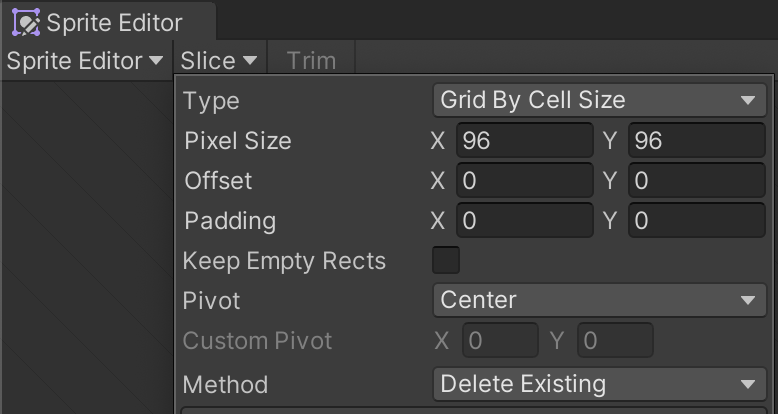Click the Custom Pivot X field

[500, 341]
